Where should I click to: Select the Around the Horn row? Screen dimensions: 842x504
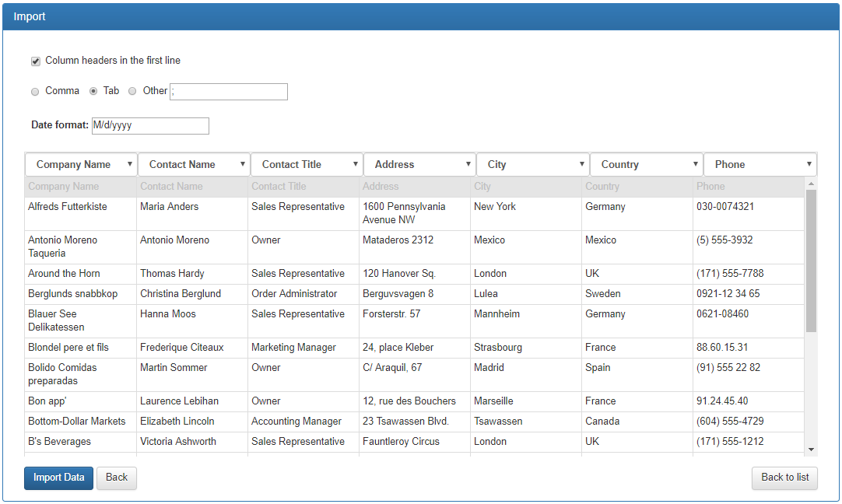coord(311,273)
